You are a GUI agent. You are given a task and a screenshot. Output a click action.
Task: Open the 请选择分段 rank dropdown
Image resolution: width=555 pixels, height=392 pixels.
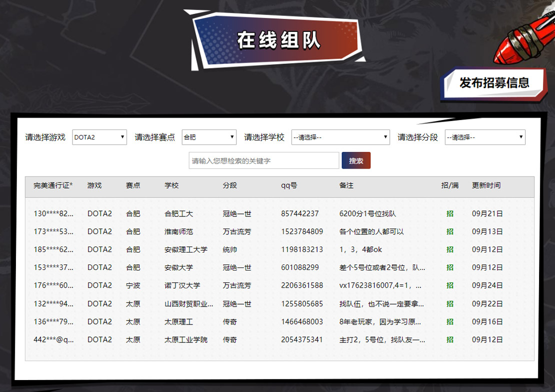(484, 136)
